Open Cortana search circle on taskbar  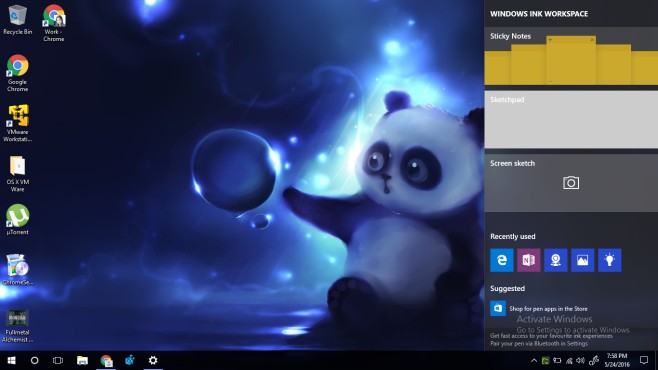34,360
